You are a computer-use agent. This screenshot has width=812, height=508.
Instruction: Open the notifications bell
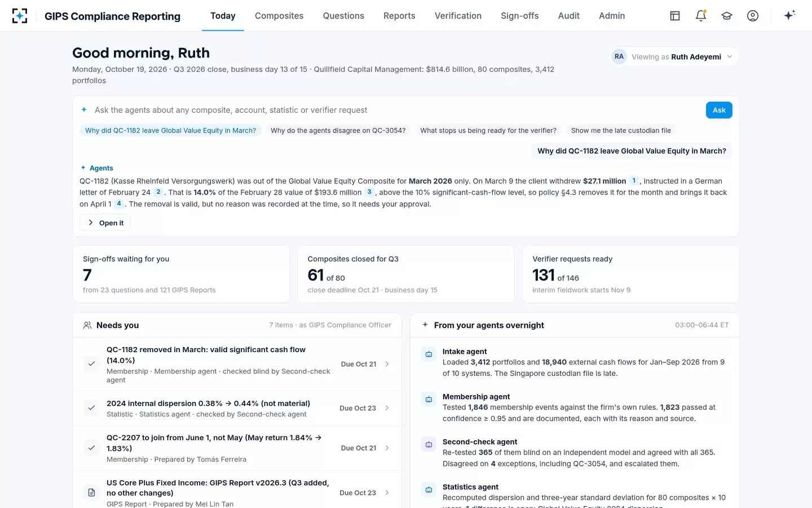[701, 16]
